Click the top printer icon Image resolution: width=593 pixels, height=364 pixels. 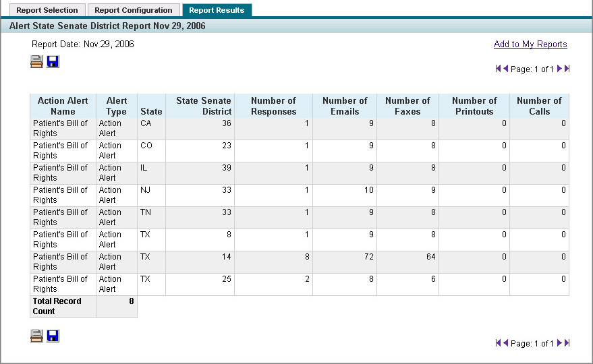[36, 61]
